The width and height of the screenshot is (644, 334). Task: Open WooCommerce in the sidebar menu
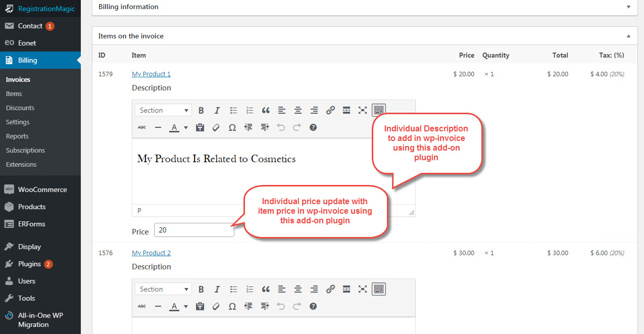coord(42,189)
